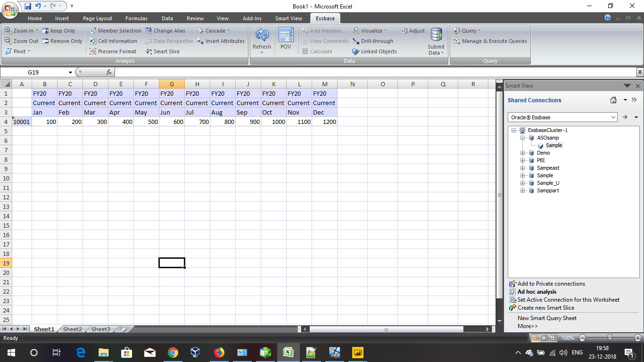Open Manage & Execute Queries
Viewport: 644px width, 362px height.
point(490,41)
